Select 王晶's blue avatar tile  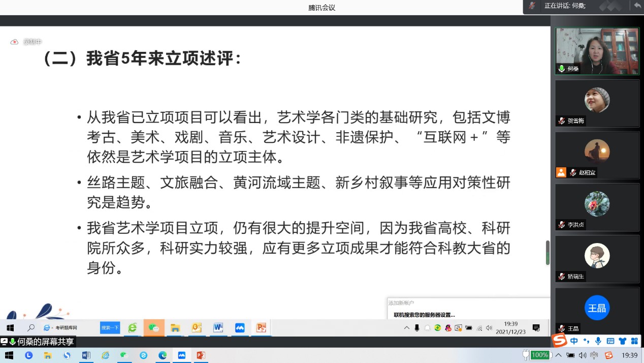click(x=597, y=308)
